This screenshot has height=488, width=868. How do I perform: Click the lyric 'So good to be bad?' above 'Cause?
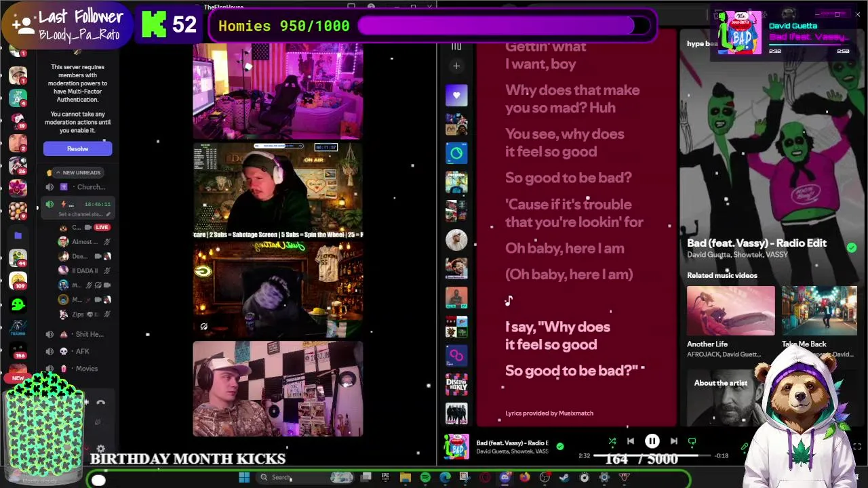click(x=568, y=178)
